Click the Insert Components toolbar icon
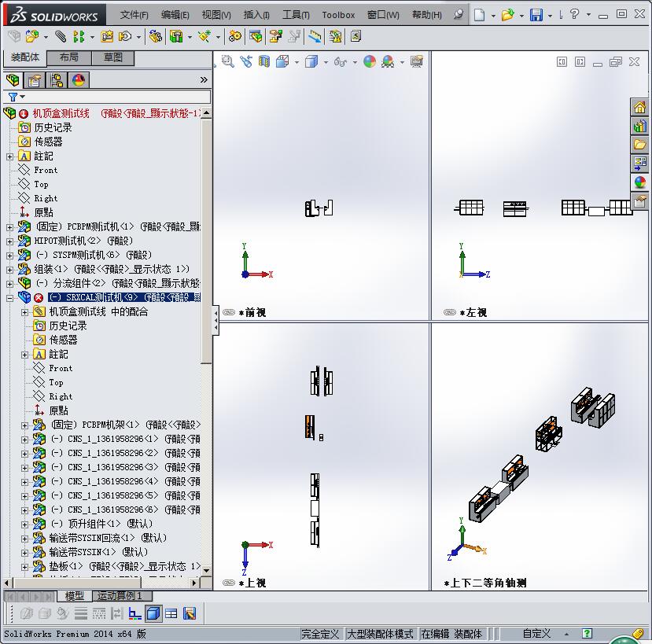The height and width of the screenshot is (644, 652). click(32, 37)
